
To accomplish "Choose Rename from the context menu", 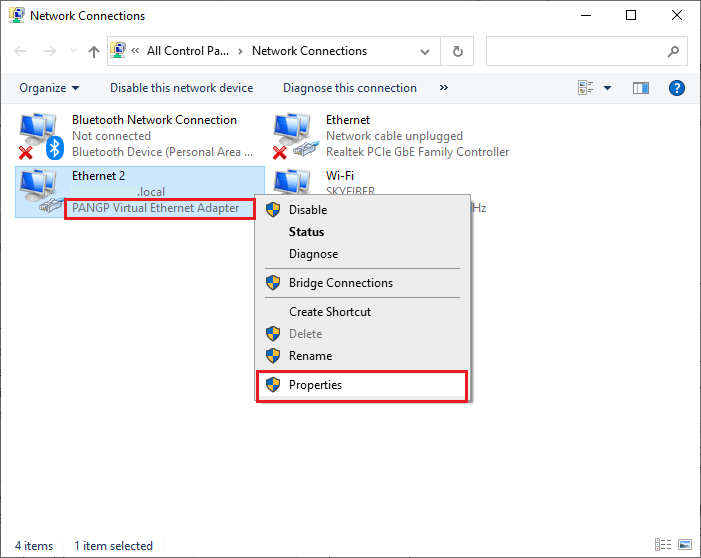I will 310,356.
